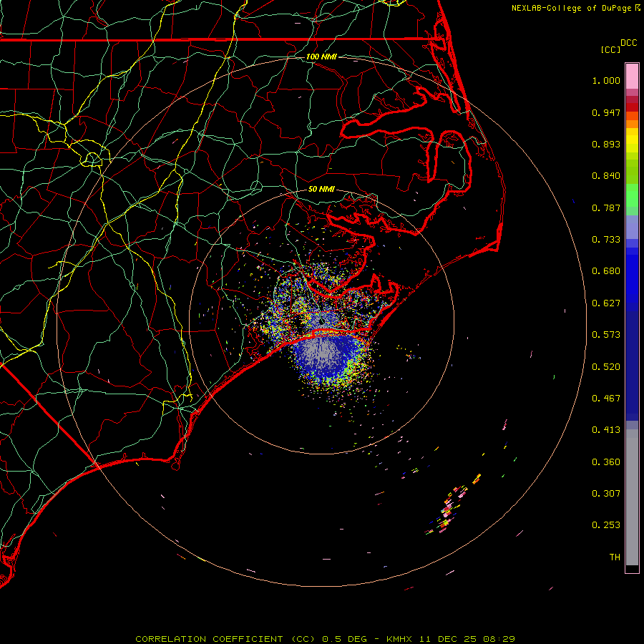Screen dimensions: 644x644
Task: Click the DCC label above the color scale
Action: (x=628, y=43)
